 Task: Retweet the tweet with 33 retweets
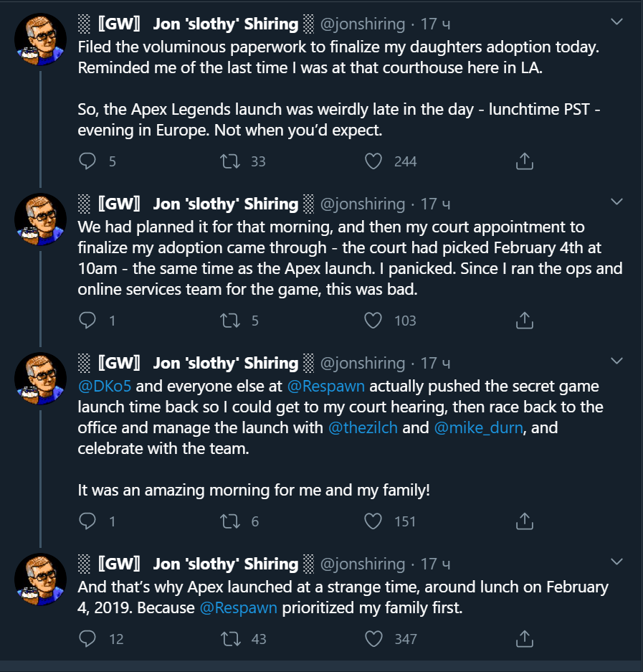(232, 161)
